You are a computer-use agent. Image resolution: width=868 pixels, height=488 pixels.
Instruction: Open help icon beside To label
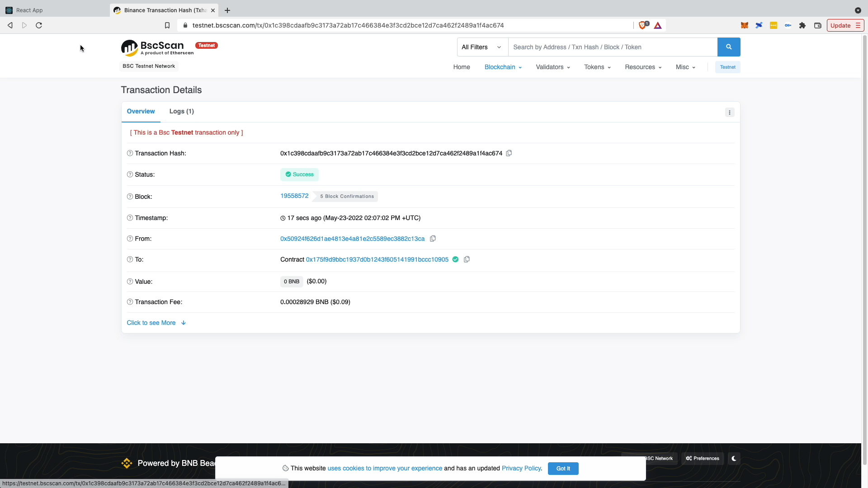click(x=130, y=259)
